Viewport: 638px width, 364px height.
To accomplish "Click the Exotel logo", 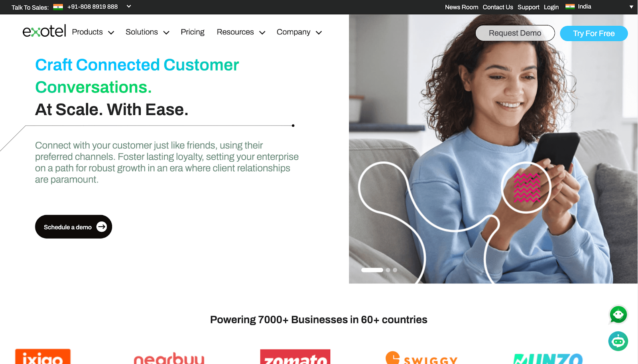I will click(x=44, y=31).
